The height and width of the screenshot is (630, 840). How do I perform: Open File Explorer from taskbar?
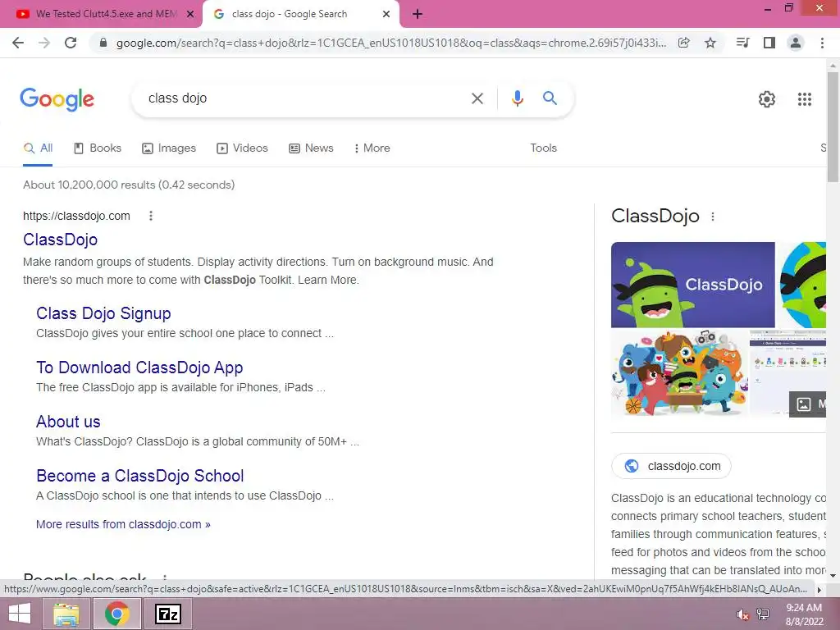coord(66,614)
